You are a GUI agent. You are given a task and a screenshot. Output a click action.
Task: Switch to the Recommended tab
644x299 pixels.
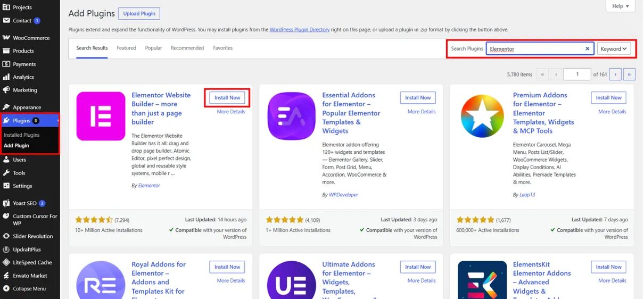click(x=187, y=48)
